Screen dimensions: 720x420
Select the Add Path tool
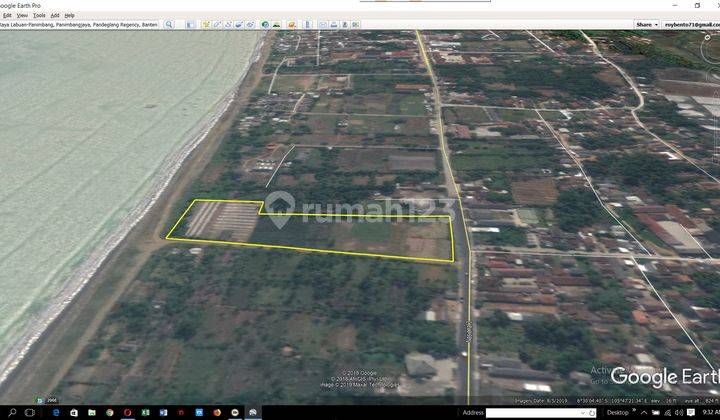click(228, 24)
